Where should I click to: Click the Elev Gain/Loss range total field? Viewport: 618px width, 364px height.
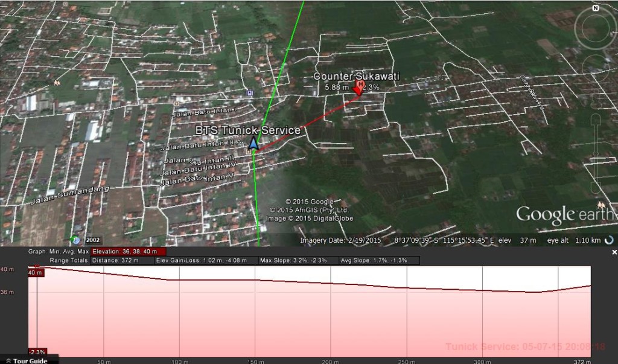point(206,260)
